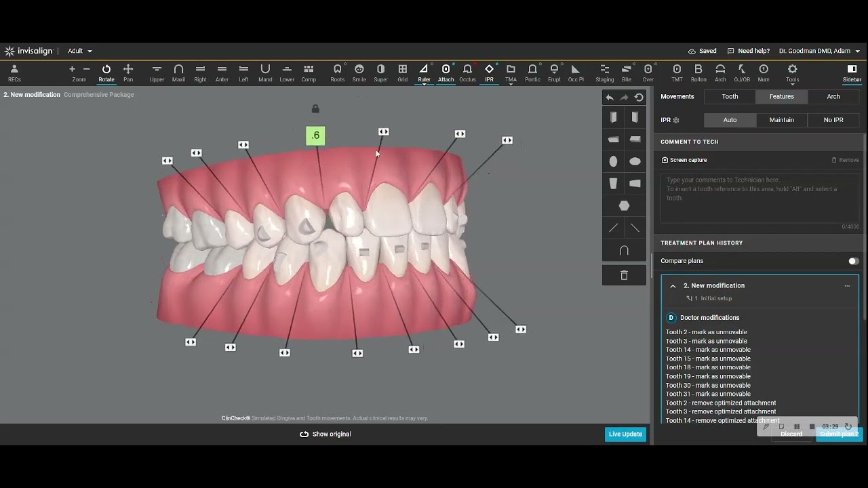Image resolution: width=868 pixels, height=488 pixels.
Task: Show the Right side view
Action: tap(200, 73)
